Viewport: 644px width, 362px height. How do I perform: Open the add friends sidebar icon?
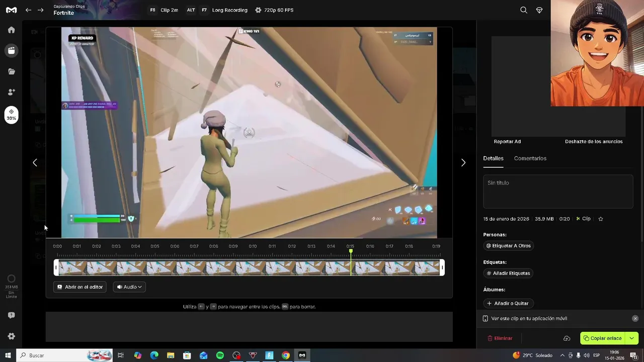[x=11, y=92]
